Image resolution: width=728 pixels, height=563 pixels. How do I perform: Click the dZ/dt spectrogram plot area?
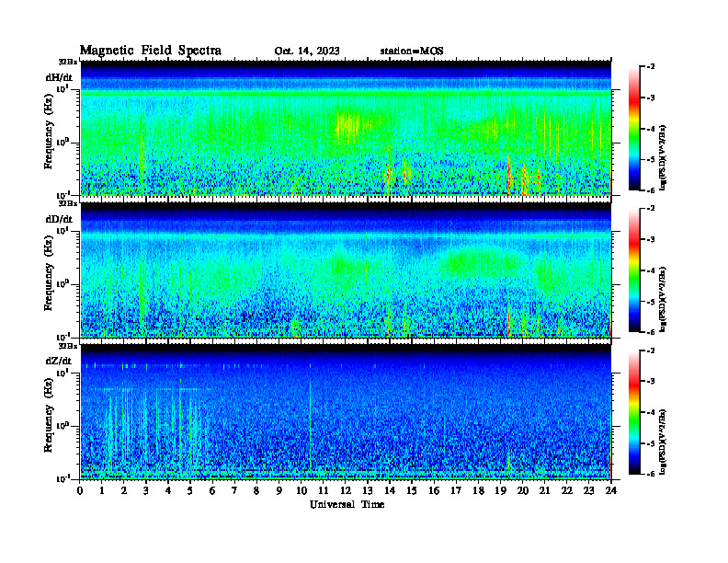click(346, 412)
